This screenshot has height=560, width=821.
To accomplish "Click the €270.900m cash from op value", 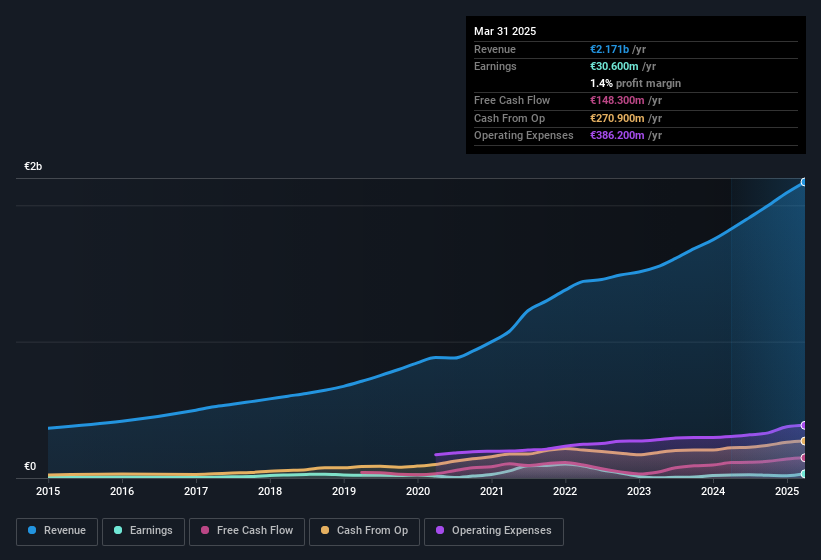I will 617,118.
